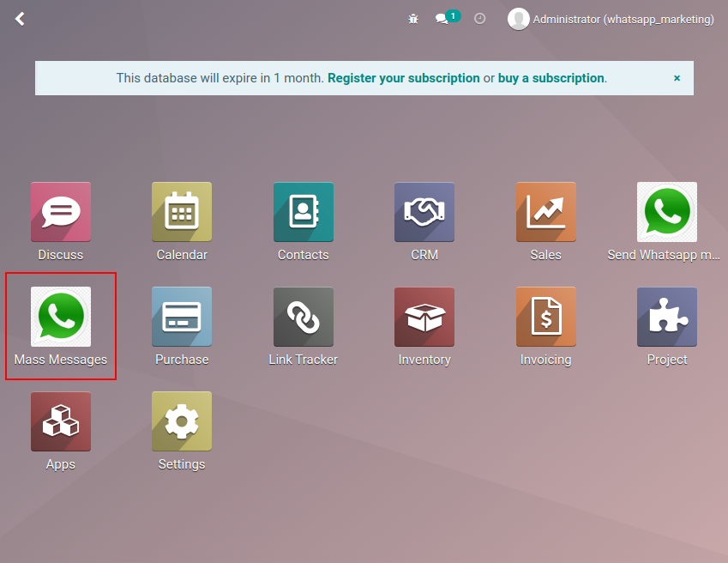Launch the Purchase app
Image resolution: width=728 pixels, height=563 pixels.
point(182,317)
